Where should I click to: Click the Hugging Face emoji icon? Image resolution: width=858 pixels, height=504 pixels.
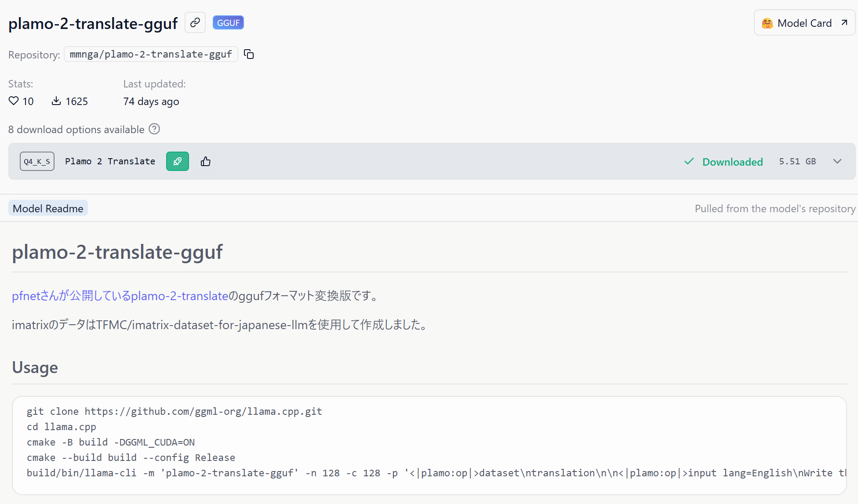[767, 23]
